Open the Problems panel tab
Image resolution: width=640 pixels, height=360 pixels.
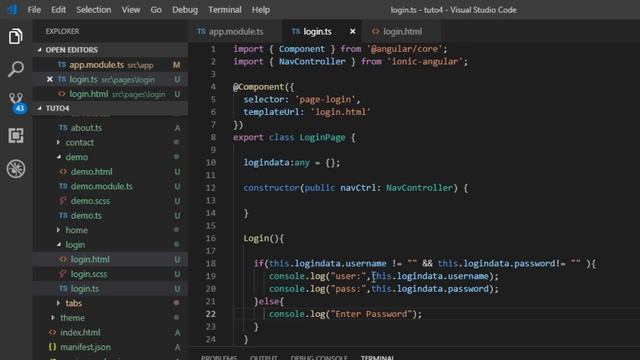(x=219, y=357)
